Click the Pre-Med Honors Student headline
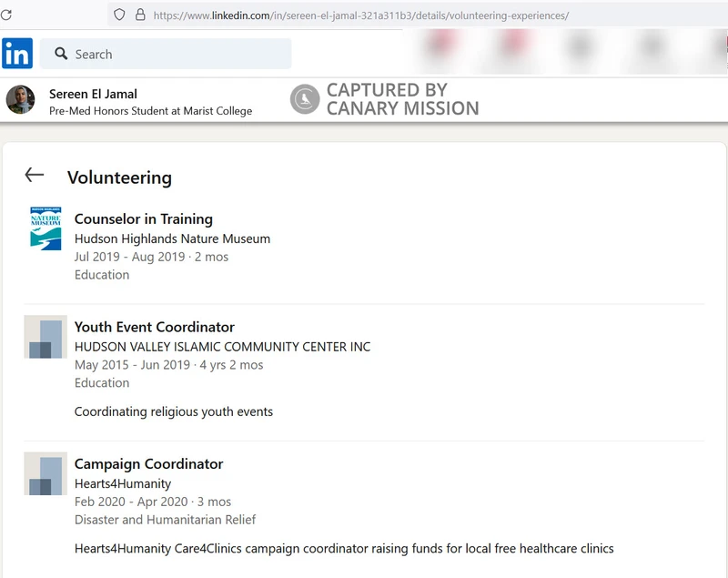Screen dimensions: 728x578 tap(150, 111)
